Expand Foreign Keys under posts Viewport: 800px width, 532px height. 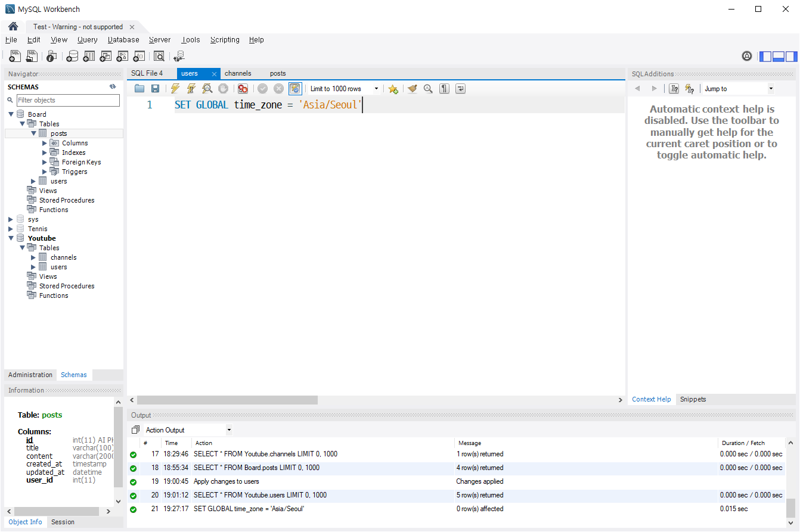click(x=45, y=162)
